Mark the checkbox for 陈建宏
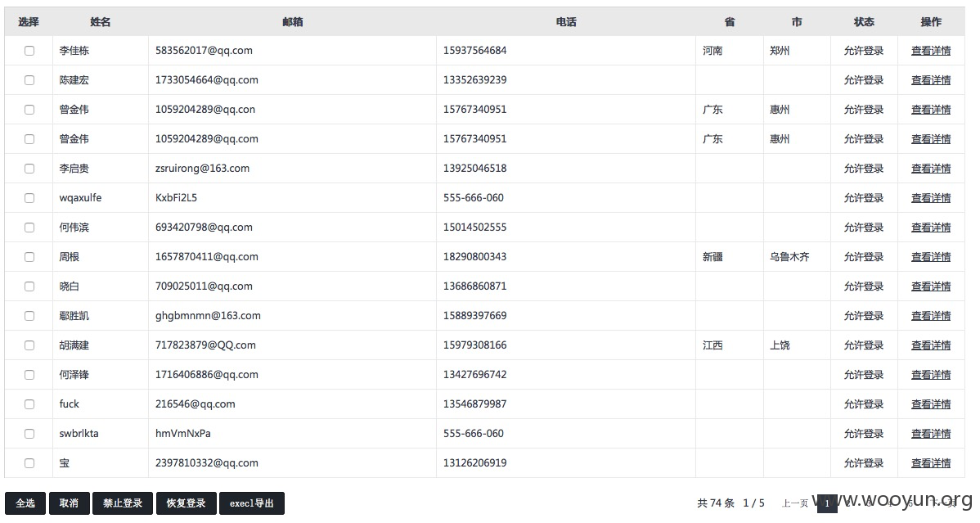Viewport: 980px width, 523px height. [29, 80]
